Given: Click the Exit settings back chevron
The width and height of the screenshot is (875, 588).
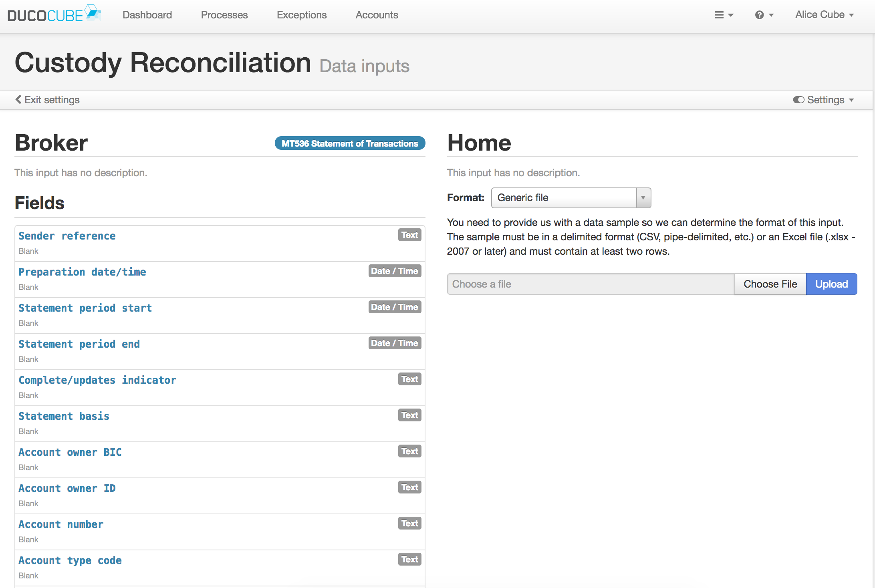Looking at the screenshot, I should 18,100.
